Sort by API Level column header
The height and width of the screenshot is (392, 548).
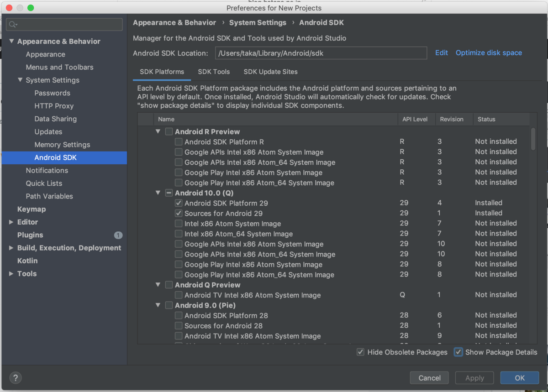tap(416, 119)
